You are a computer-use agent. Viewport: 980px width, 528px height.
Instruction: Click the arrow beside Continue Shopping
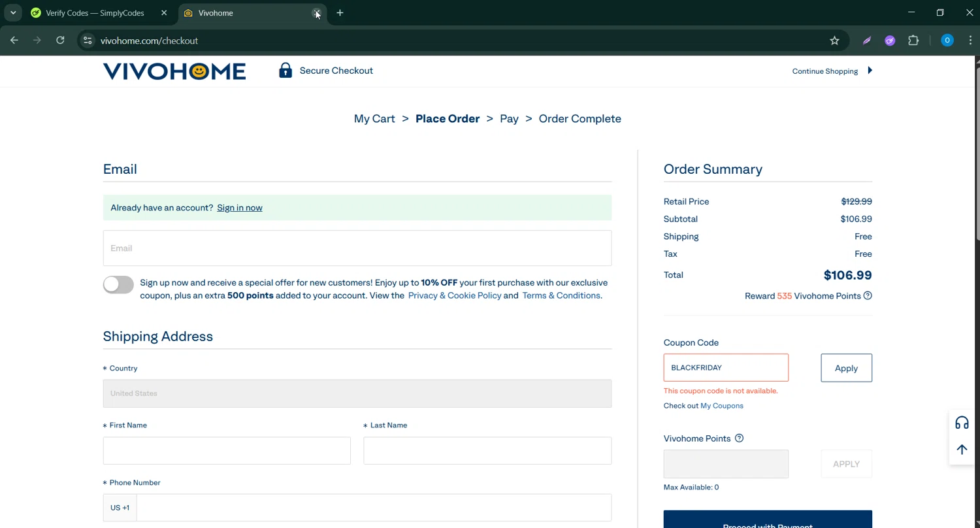[870, 71]
